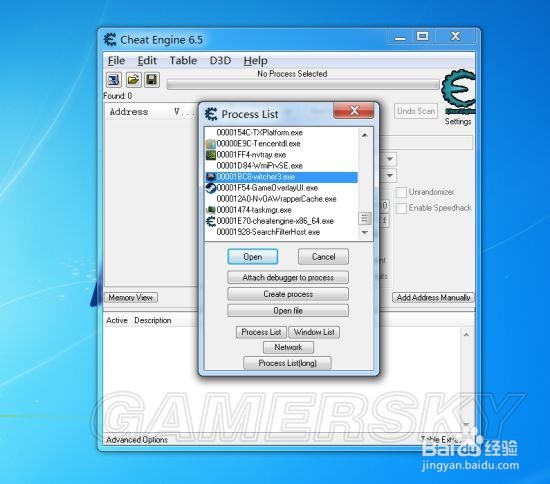Toggle the Unrandomizer checkbox

(401, 192)
